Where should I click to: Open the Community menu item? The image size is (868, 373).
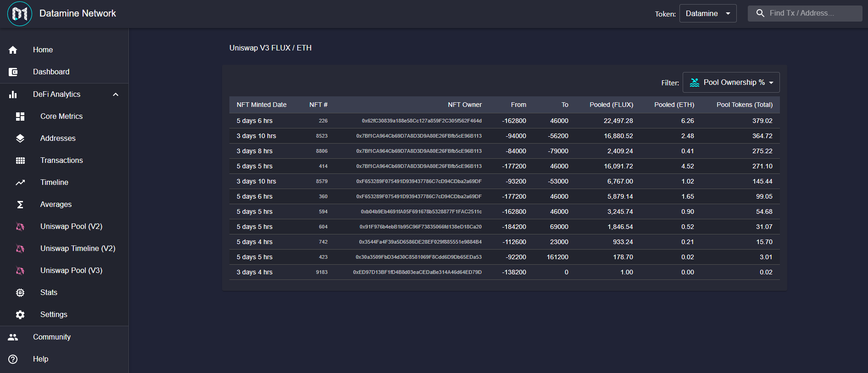pos(64,337)
